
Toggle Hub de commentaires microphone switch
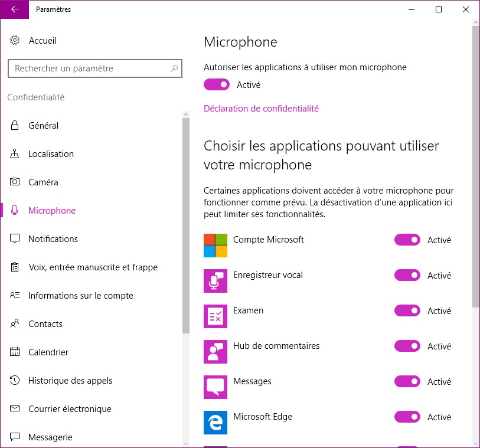(x=407, y=346)
